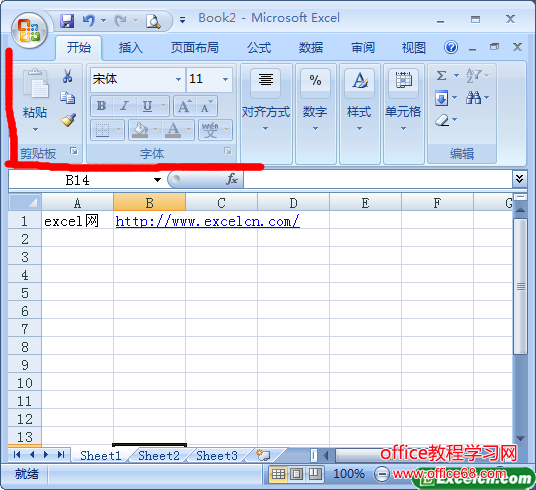Click the 100% zoom level
This screenshot has height=490, width=536.
(349, 474)
